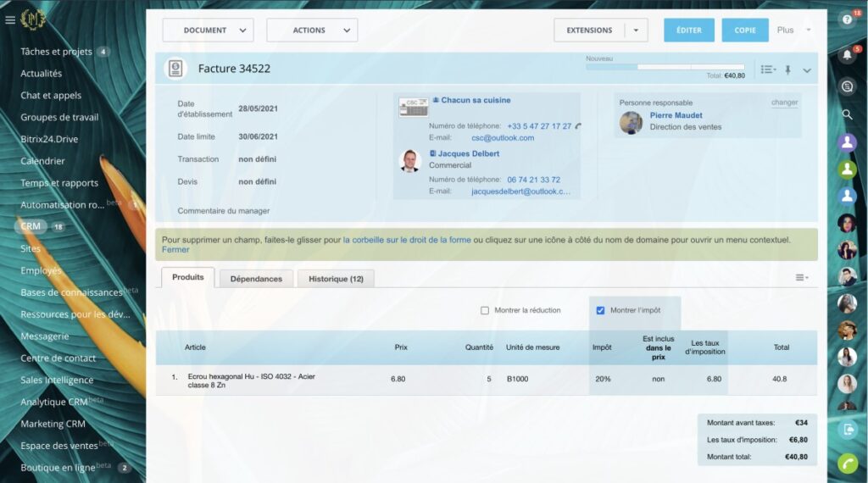Viewport: 868px width, 483px height.
Task: Click the invoice document icon beside Facture 34522
Action: 175,69
